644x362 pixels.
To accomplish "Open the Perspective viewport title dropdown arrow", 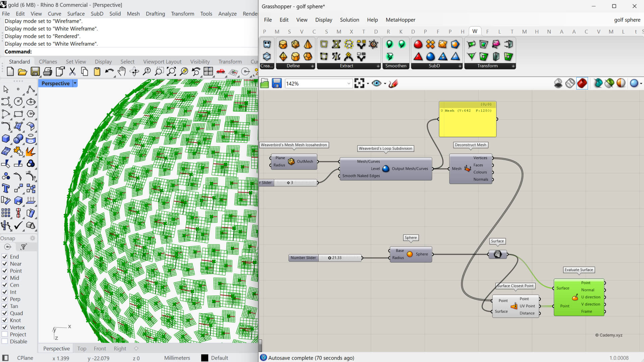I will coord(75,83).
